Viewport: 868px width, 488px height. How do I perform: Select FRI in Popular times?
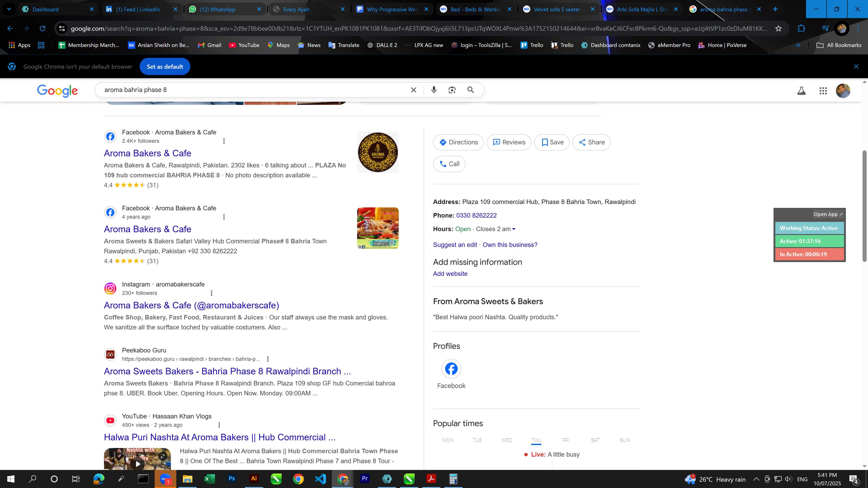pyautogui.click(x=565, y=440)
